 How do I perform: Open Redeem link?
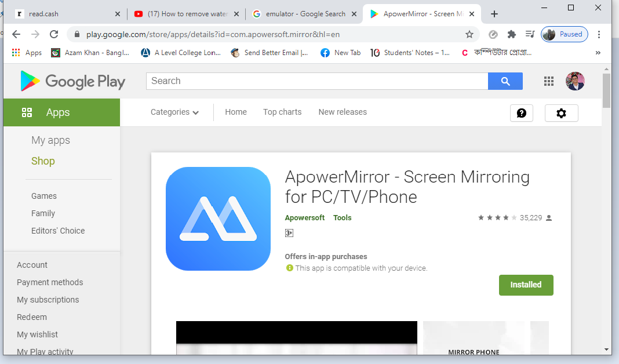click(x=31, y=317)
